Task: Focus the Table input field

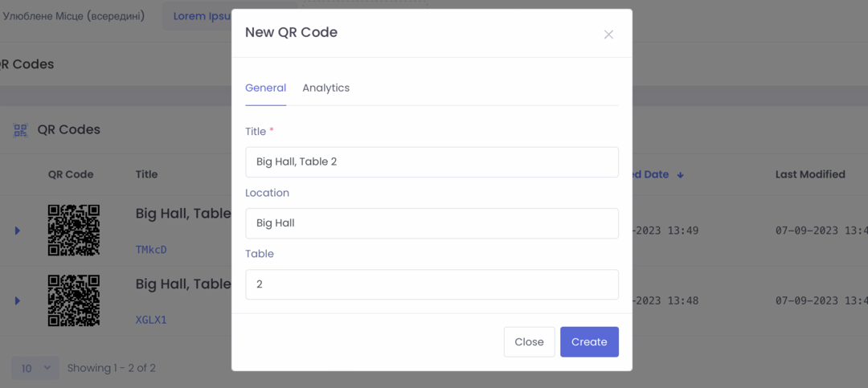Action: (x=432, y=284)
